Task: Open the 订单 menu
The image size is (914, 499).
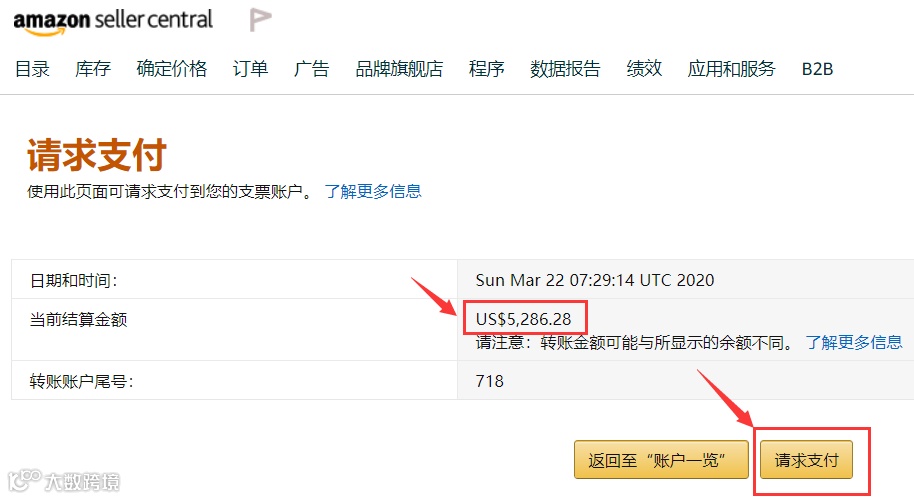Action: (x=251, y=69)
